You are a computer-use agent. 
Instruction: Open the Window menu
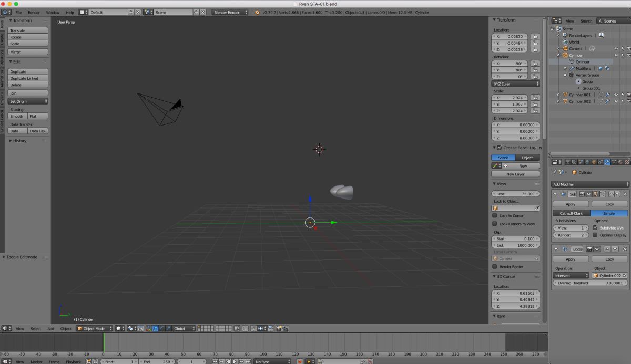[53, 12]
